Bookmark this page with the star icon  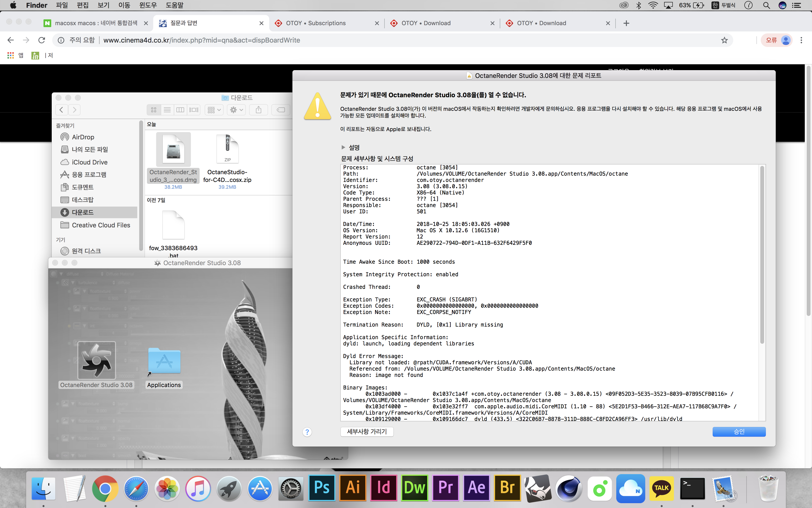pyautogui.click(x=725, y=40)
